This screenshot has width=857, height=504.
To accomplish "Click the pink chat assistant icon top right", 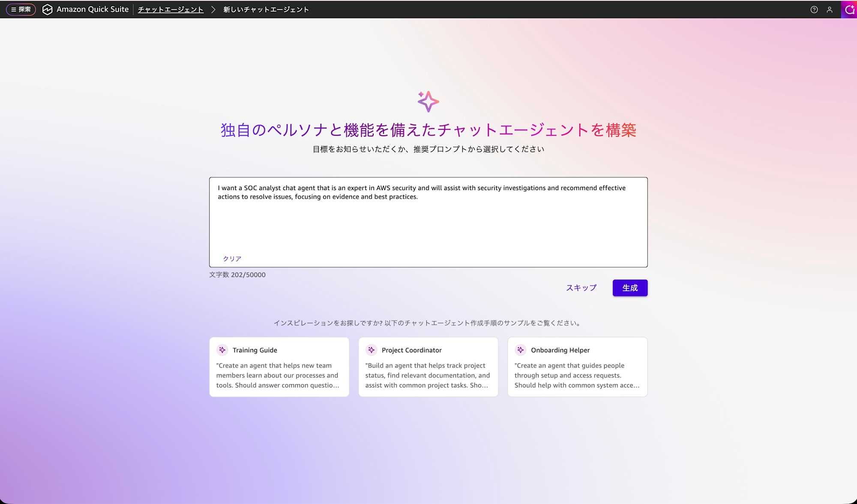I will pos(849,9).
